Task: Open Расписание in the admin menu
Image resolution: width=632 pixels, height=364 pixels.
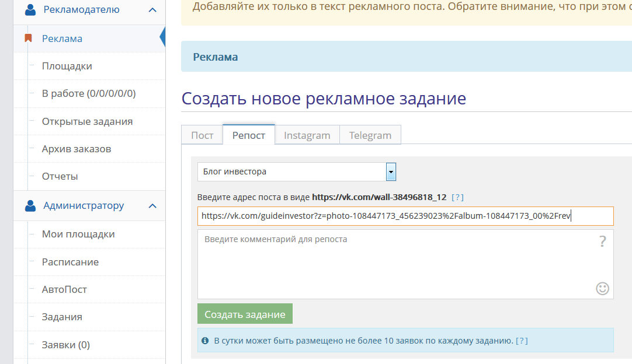Action: (x=70, y=262)
